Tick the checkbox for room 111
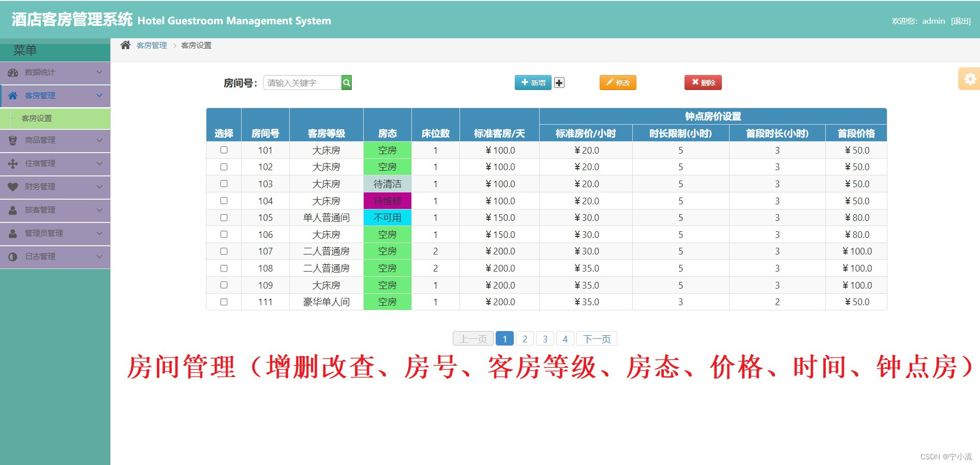 click(224, 302)
